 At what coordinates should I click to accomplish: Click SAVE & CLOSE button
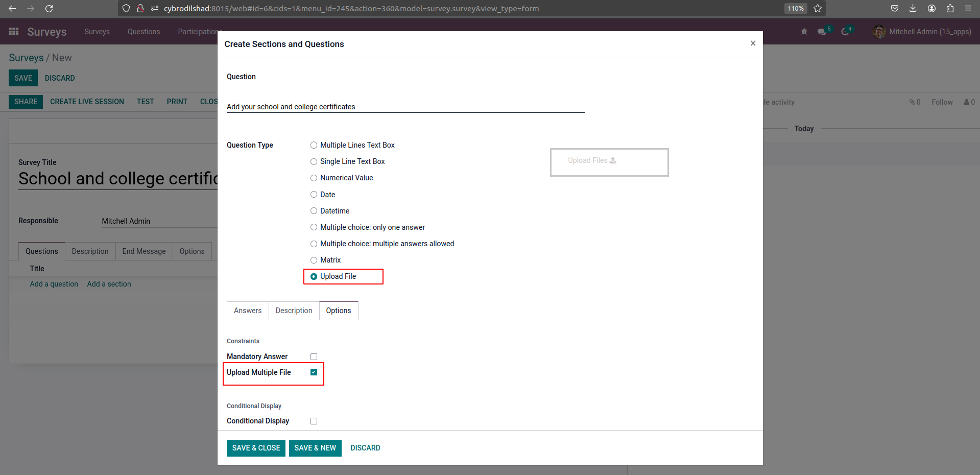256,448
